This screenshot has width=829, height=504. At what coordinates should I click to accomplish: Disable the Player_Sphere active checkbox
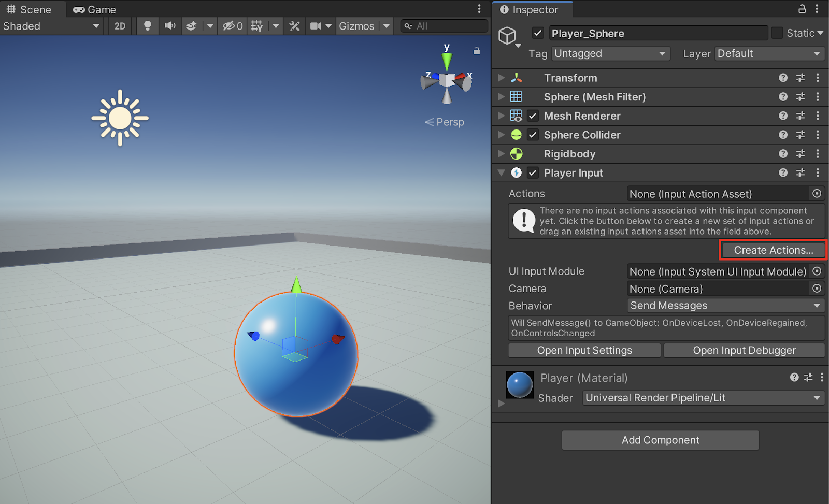click(x=538, y=33)
